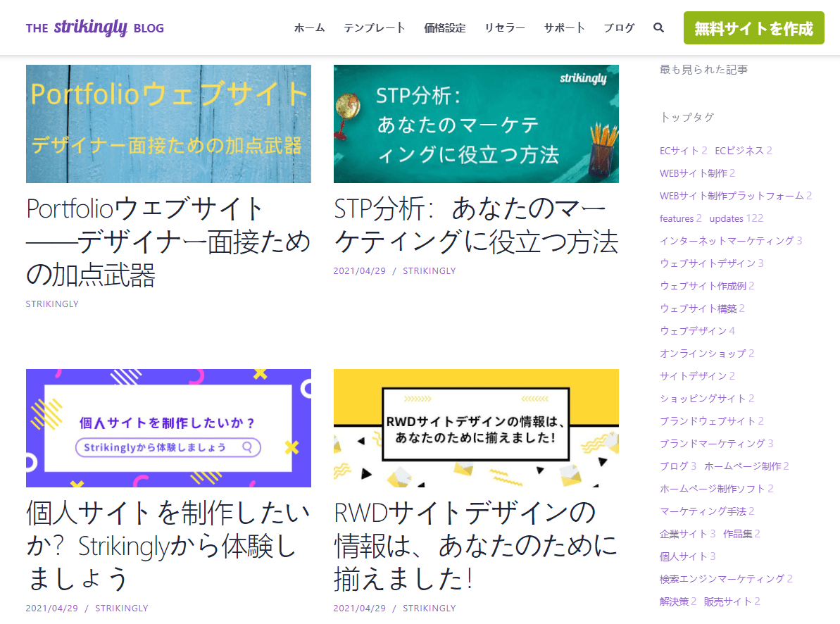The width and height of the screenshot is (840, 624).
Task: Select the ホーム menu item
Action: click(x=309, y=27)
